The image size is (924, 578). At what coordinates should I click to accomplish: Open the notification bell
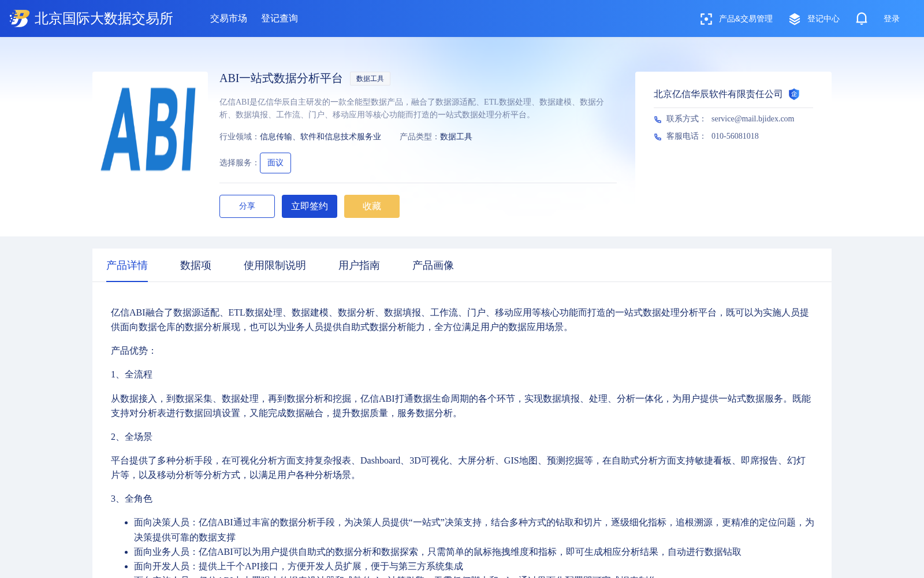click(x=862, y=18)
